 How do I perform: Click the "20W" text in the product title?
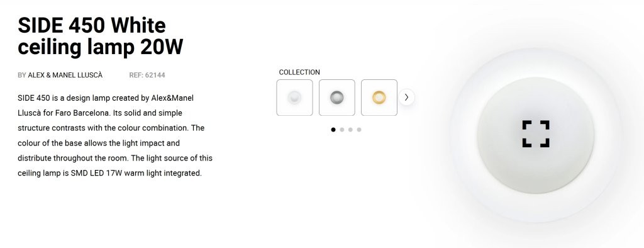(x=162, y=47)
